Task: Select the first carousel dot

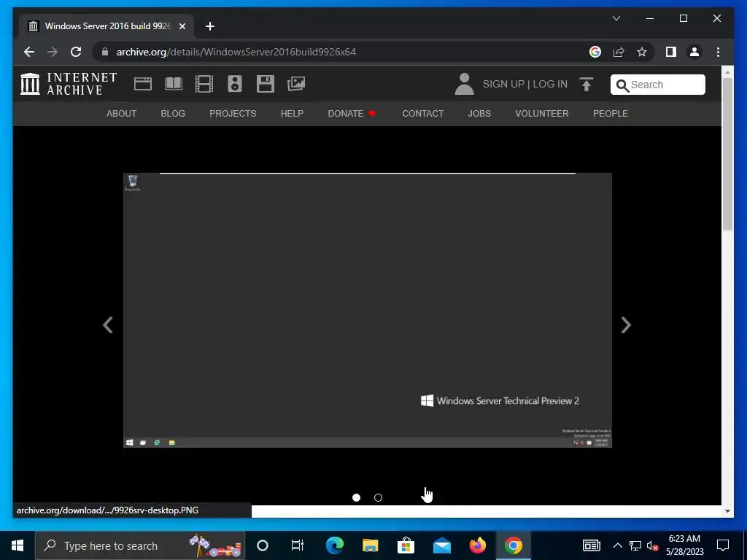Action: click(356, 497)
